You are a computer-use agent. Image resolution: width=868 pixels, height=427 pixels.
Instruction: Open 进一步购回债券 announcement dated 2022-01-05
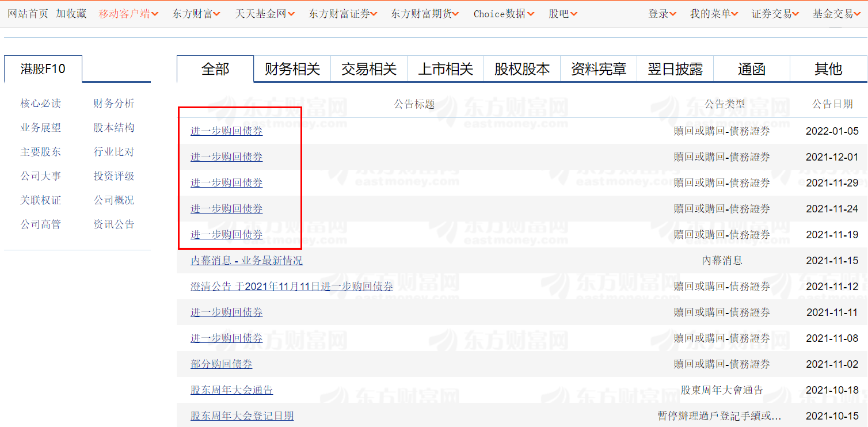point(227,131)
